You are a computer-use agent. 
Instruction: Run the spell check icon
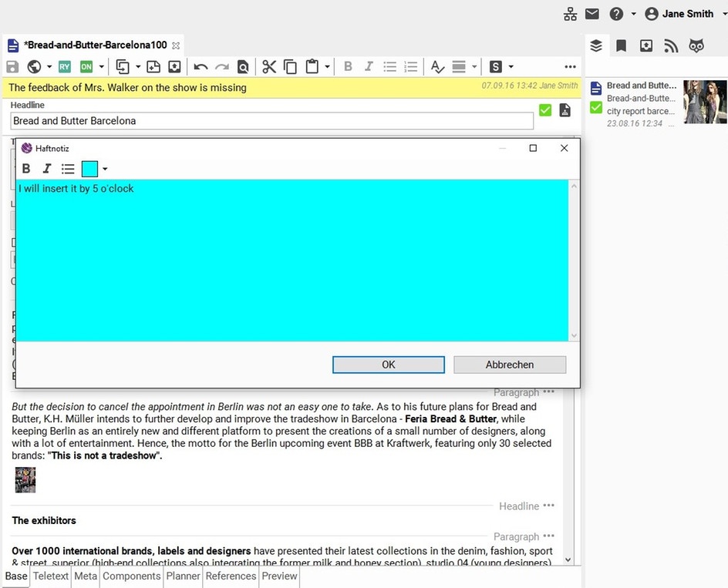click(x=437, y=67)
